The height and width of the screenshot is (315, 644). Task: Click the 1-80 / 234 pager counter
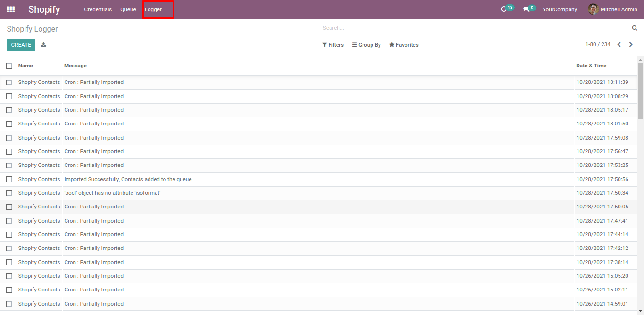[x=598, y=44]
